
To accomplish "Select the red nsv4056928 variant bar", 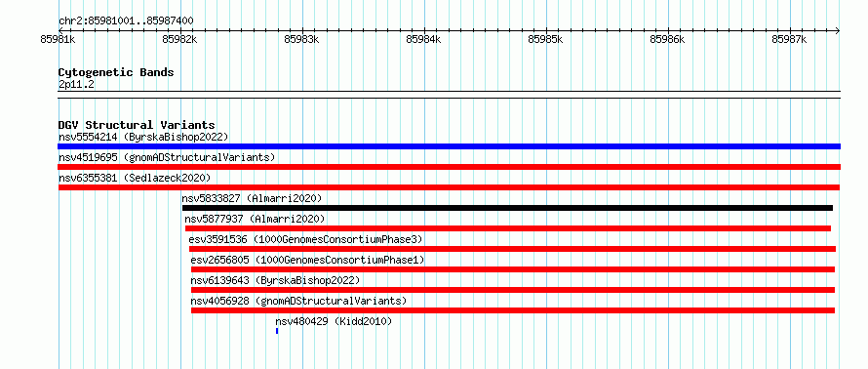I will (x=513, y=310).
